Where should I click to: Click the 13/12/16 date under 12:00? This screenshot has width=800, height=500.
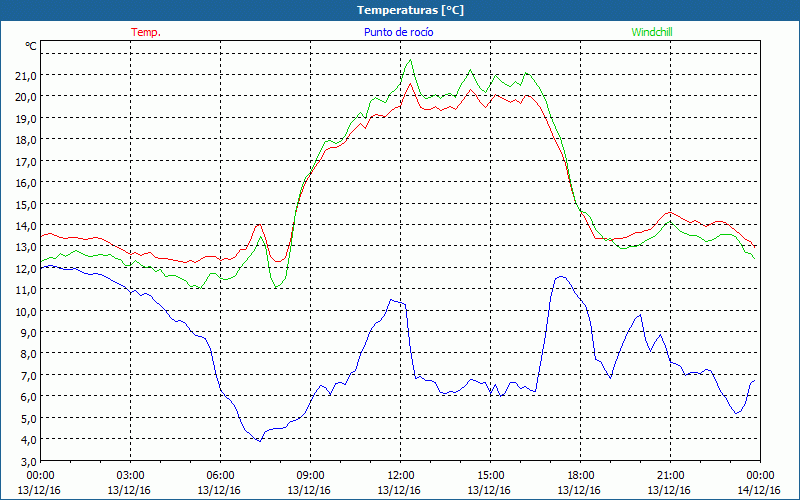point(399,490)
